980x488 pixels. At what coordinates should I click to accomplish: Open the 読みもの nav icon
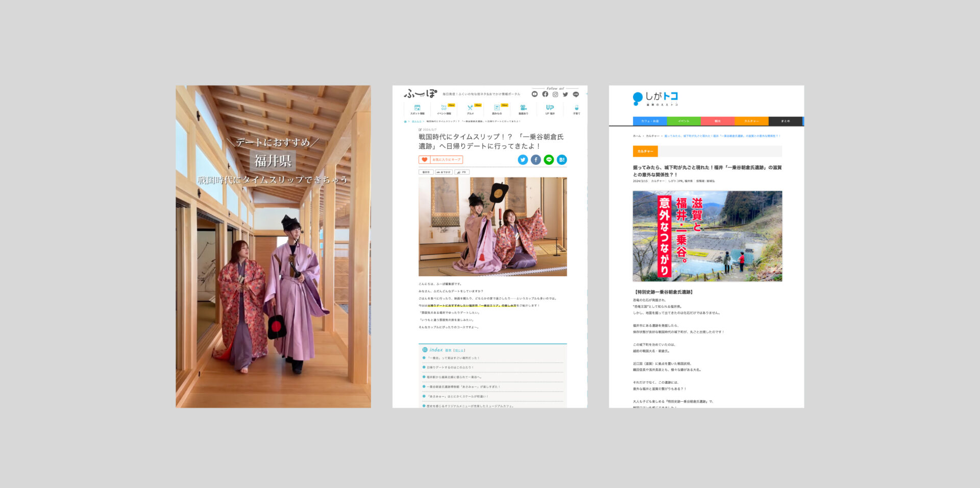497,107
